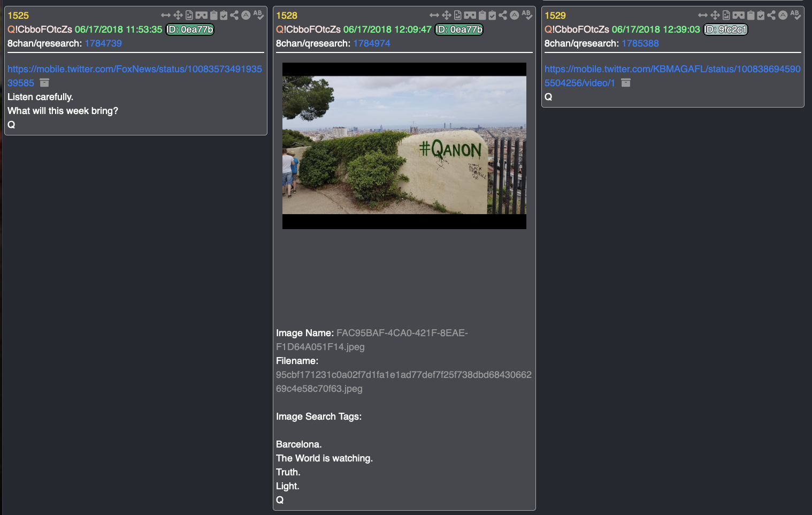Click timestamp 06/17/2018 12:09:47
Image resolution: width=812 pixels, height=515 pixels.
(x=387, y=29)
